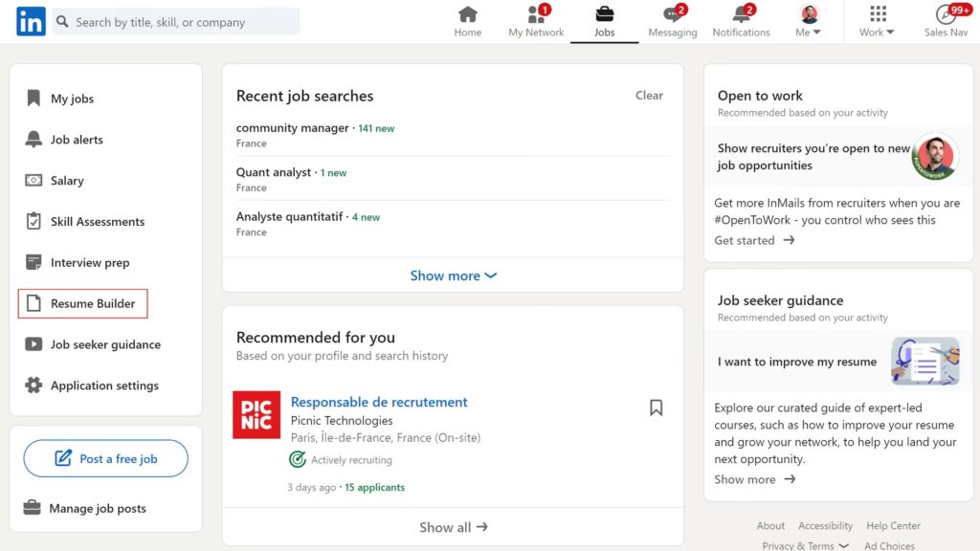Open Sales Nav compass icon

click(x=946, y=14)
